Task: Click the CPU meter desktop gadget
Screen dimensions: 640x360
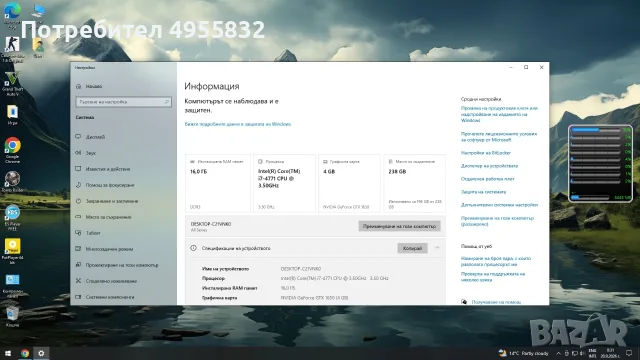Action: [x=600, y=163]
